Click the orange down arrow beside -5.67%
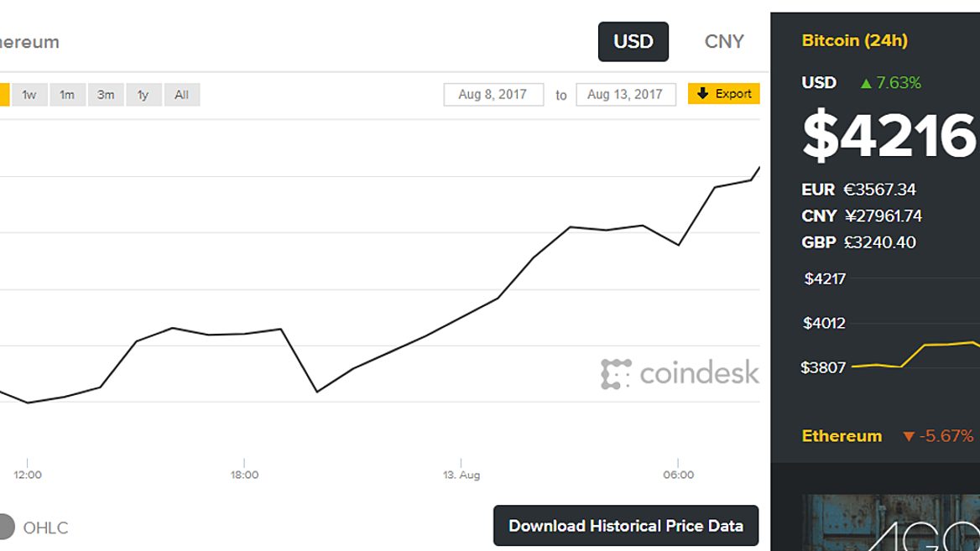The width and height of the screenshot is (980, 551). tap(908, 436)
